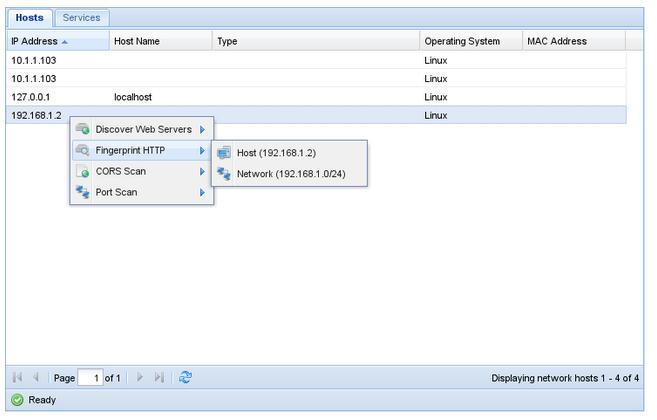Click the green Ready status icon
Screen dimensions: 657x420
pos(17,400)
